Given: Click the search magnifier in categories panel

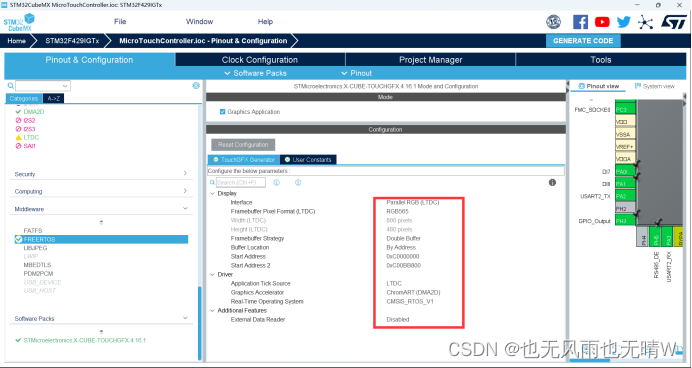Looking at the screenshot, I should click(x=10, y=86).
